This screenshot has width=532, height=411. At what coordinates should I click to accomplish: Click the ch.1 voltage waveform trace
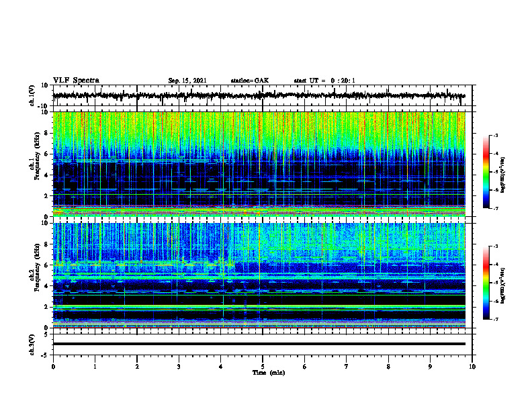point(259,95)
